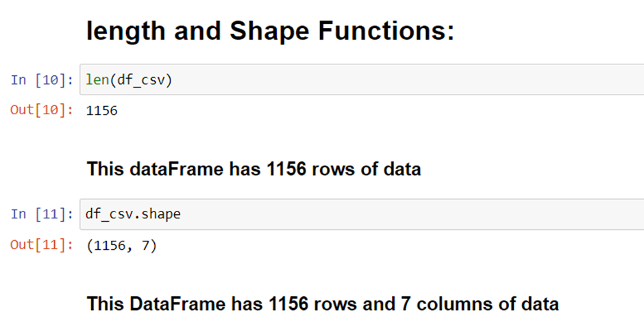Focus the df_csv.shape code cell editor
The width and height of the screenshot is (644, 336).
(362, 214)
